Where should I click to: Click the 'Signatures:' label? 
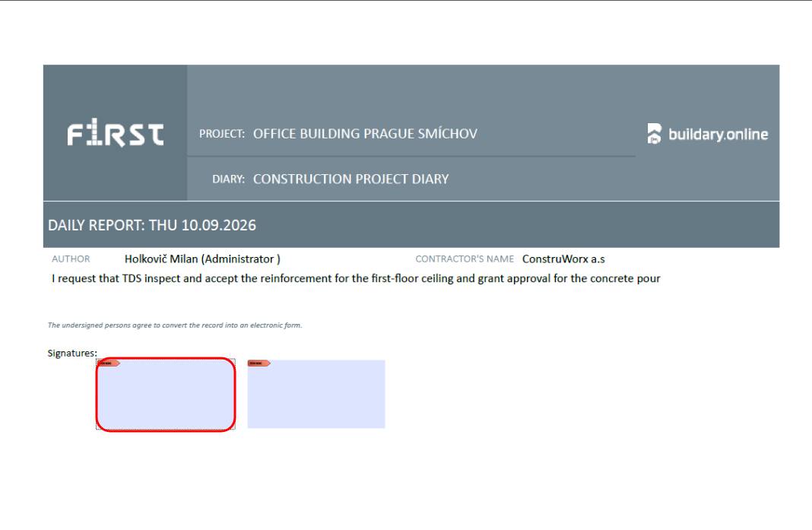(x=72, y=353)
